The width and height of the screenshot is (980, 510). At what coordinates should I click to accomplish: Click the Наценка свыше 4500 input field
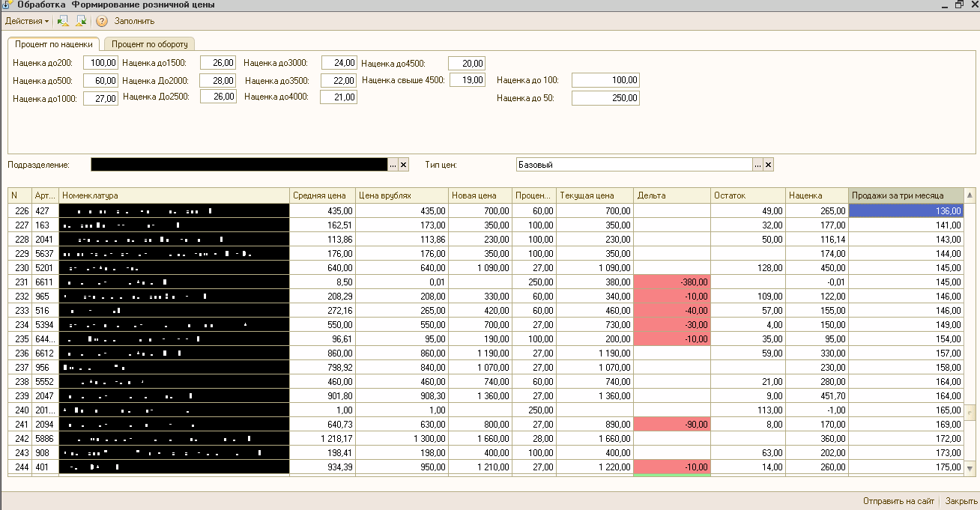[x=468, y=80]
